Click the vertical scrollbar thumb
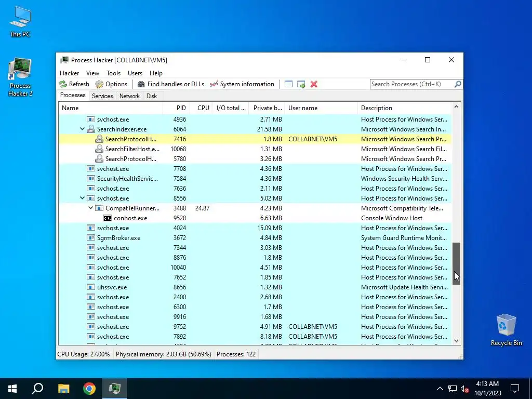The image size is (532, 399). 456,263
